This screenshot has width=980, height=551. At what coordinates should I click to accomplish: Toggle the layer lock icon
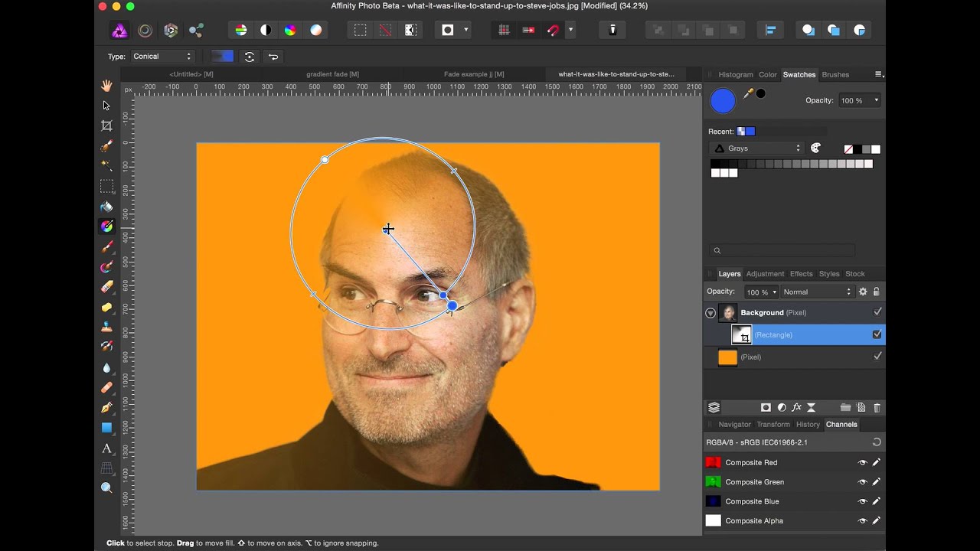pyautogui.click(x=877, y=292)
